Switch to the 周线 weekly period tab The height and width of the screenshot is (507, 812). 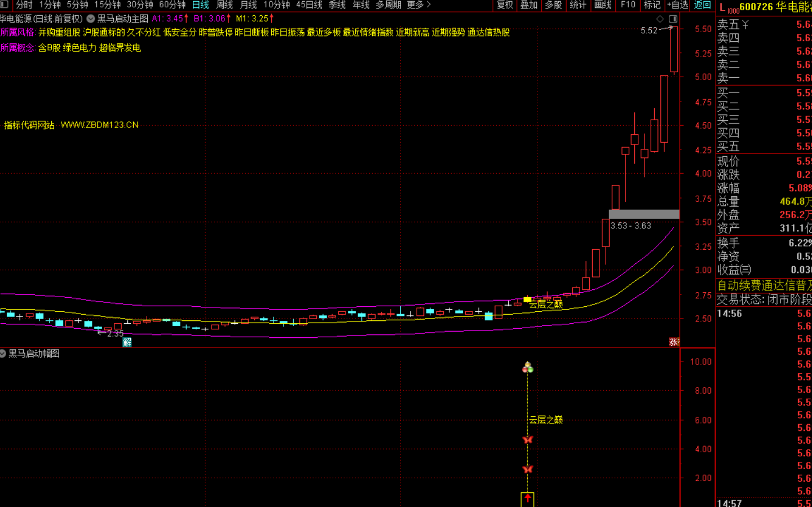coord(224,5)
